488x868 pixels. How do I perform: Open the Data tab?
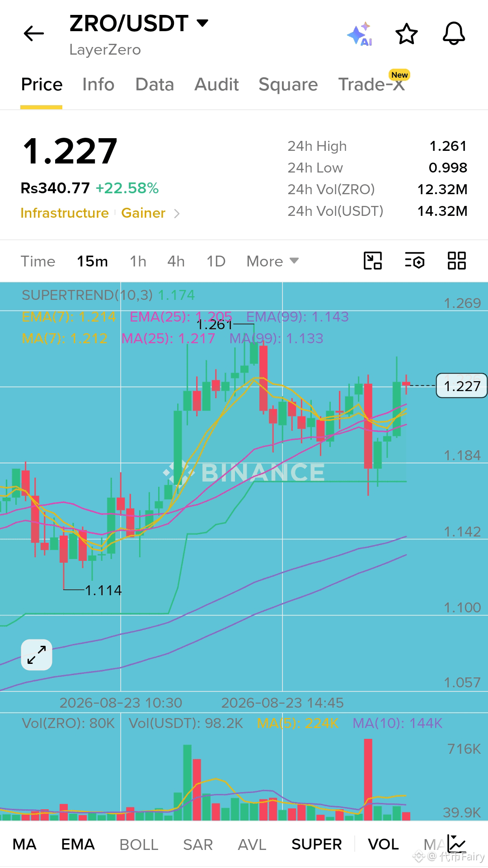click(x=155, y=85)
